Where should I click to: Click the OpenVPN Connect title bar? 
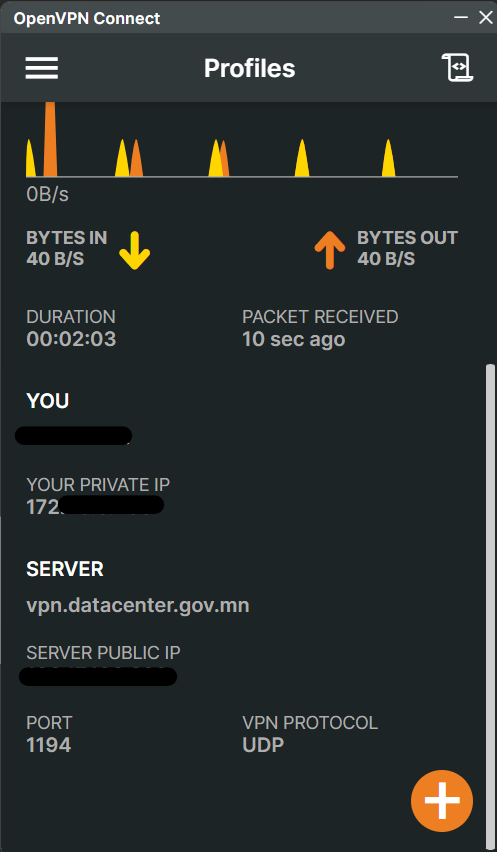click(228, 17)
